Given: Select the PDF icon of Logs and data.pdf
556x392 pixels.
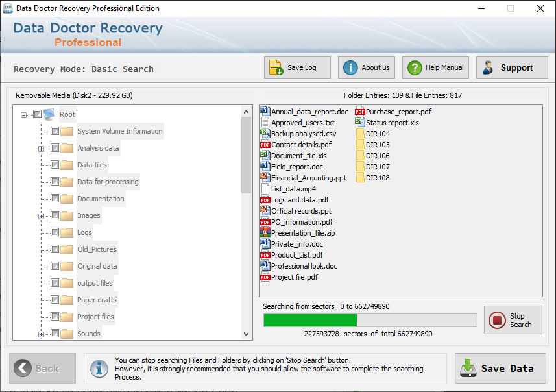Looking at the screenshot, I should point(265,200).
